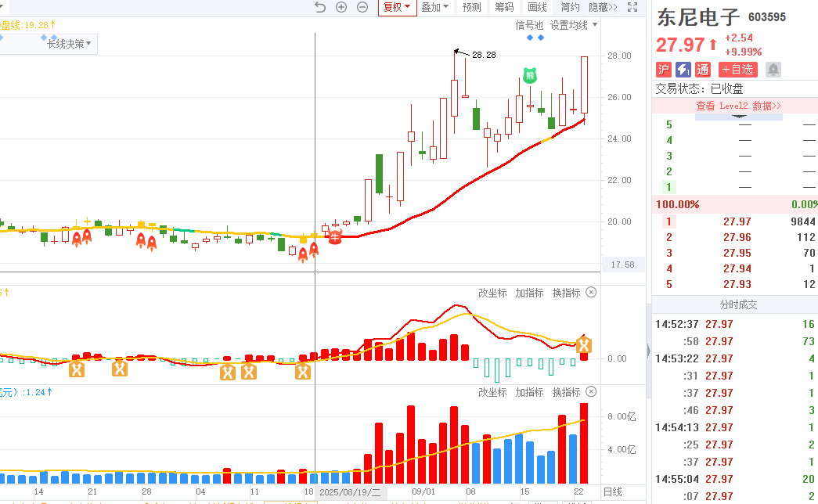Click 换指标 in volume indicator panel
Image resolution: width=818 pixels, height=504 pixels.
click(566, 392)
